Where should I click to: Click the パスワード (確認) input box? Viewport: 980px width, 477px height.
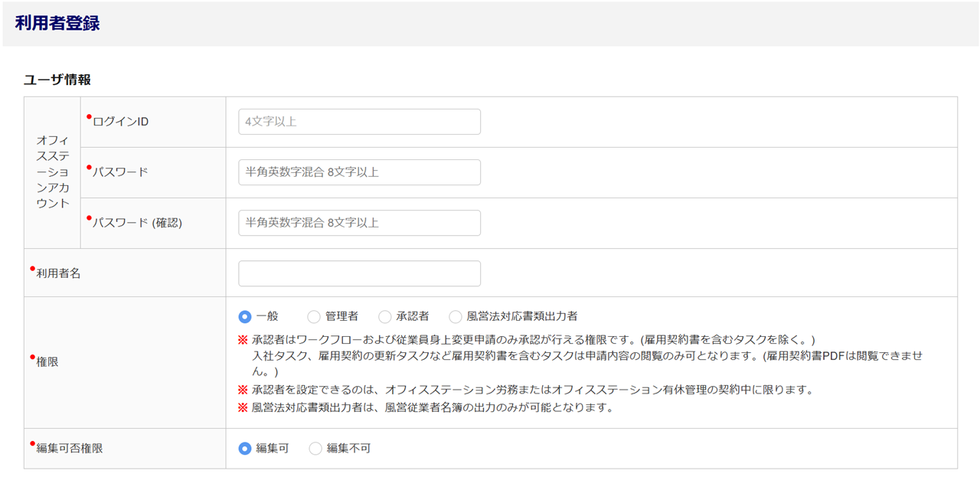point(359,223)
